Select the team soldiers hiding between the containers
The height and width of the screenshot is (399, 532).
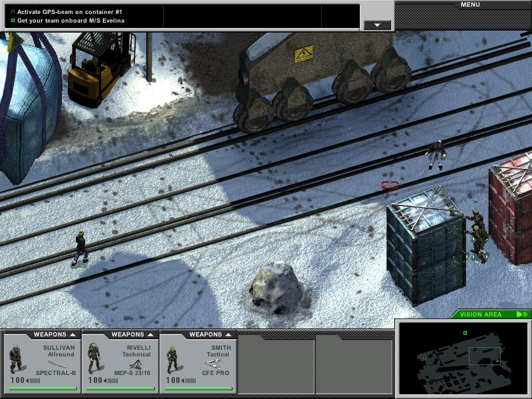tap(477, 236)
